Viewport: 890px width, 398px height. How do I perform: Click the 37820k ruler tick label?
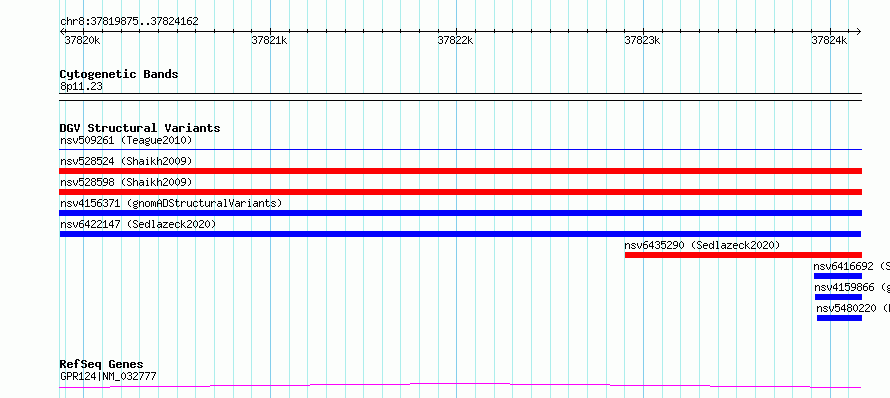pyautogui.click(x=83, y=40)
